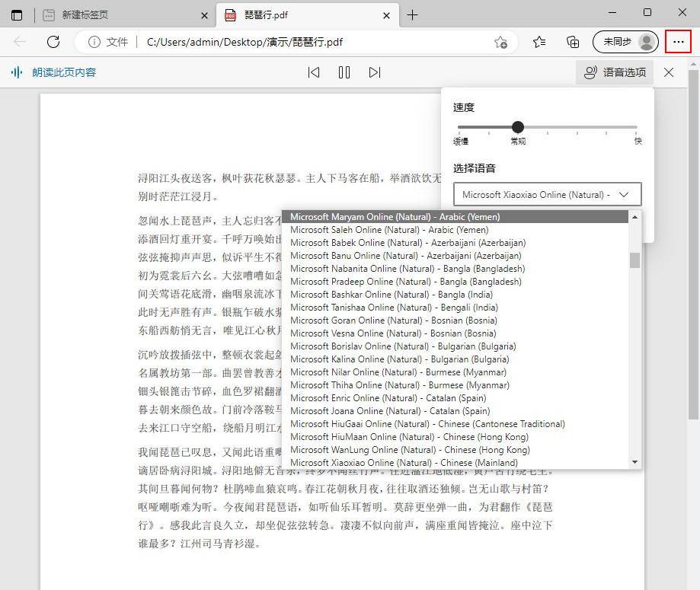This screenshot has width=700, height=590.
Task: Add this page to favorites star icon
Action: [500, 42]
